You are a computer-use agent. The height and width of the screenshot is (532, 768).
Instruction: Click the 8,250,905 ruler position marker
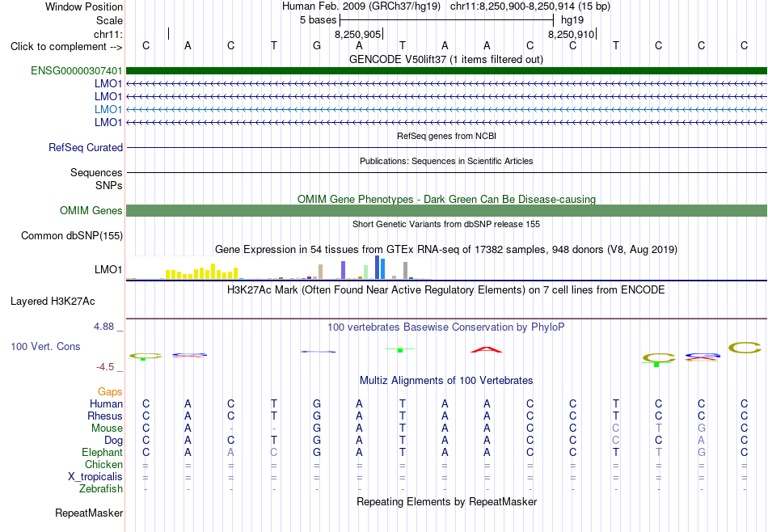pyautogui.click(x=358, y=34)
